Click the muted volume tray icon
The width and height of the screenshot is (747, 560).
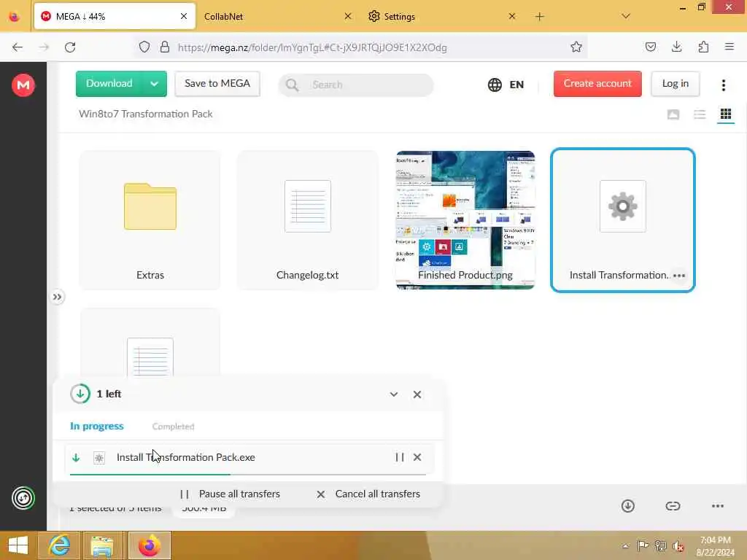pos(678,546)
